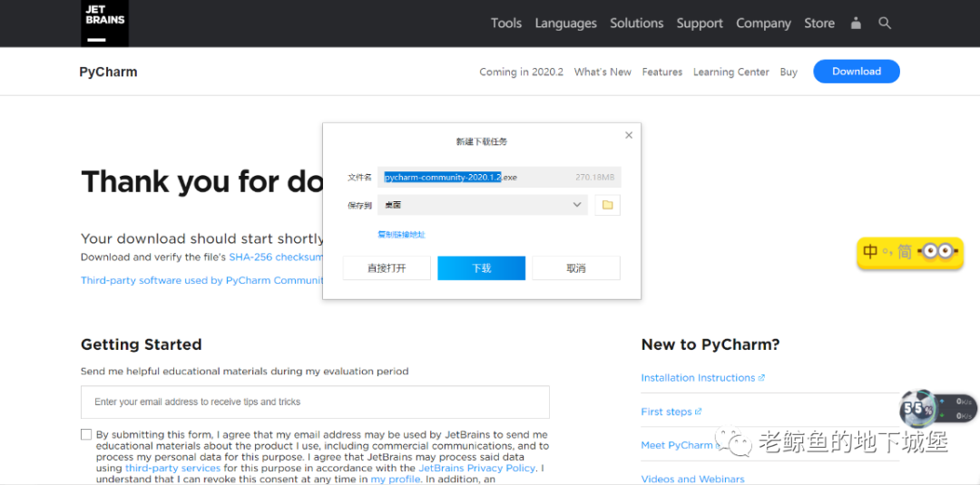Open the Solutions menu
This screenshot has width=980, height=485.
coord(636,23)
